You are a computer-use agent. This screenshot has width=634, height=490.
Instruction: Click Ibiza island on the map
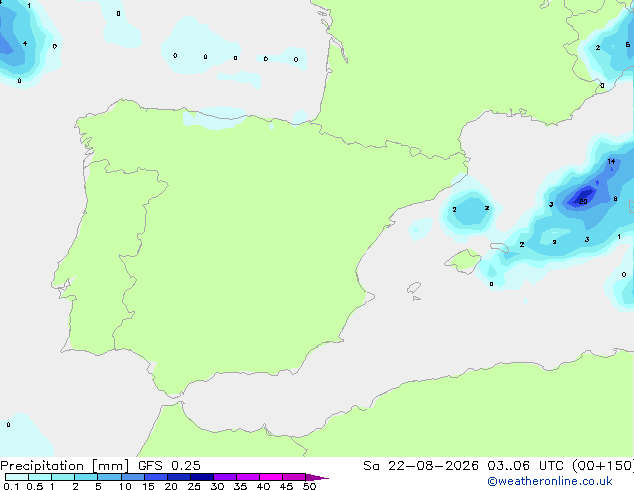click(x=414, y=288)
